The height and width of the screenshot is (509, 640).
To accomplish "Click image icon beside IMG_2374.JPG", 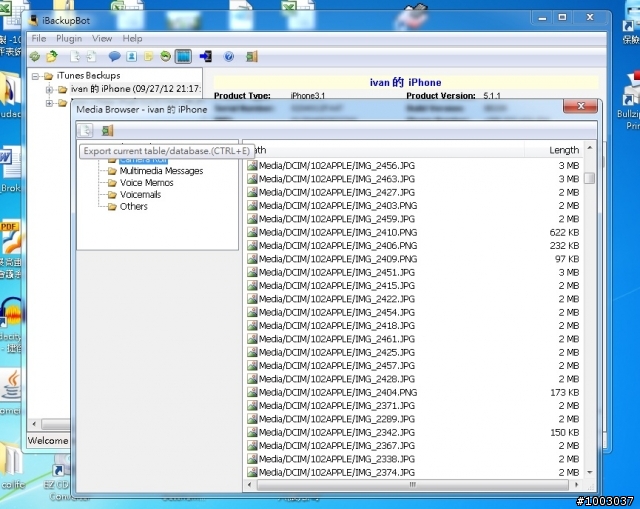I will tap(252, 472).
